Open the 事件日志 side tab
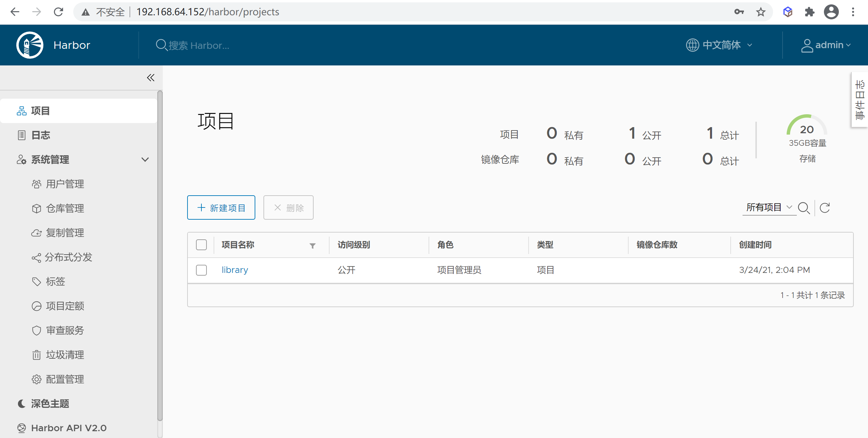Viewport: 868px width, 438px height. pyautogui.click(x=860, y=100)
